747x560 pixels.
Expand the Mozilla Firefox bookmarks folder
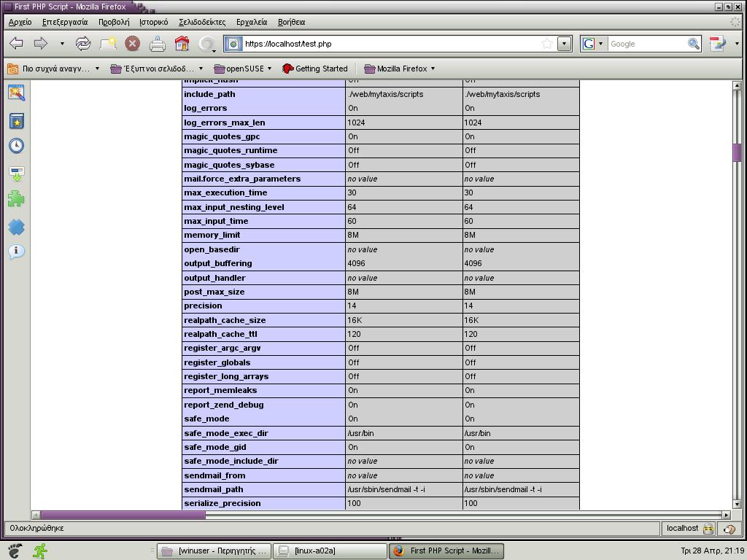pos(399,69)
